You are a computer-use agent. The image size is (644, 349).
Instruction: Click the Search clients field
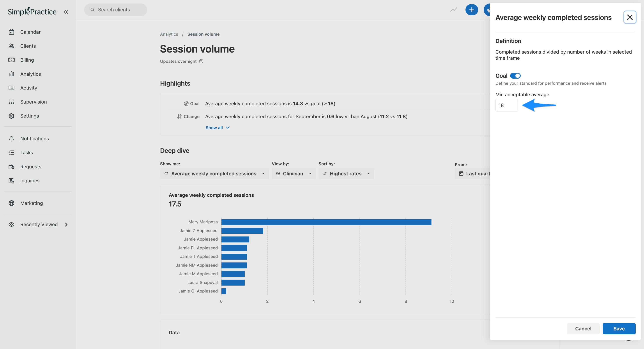[x=115, y=10]
